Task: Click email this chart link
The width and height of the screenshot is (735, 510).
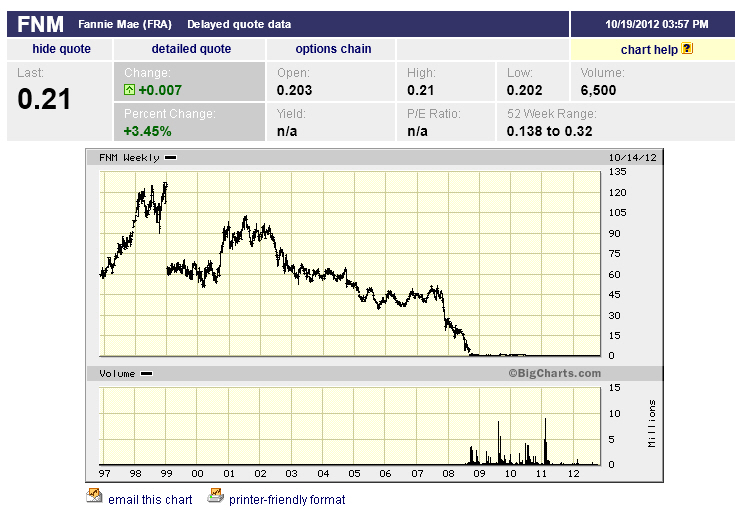Action: tap(150, 500)
